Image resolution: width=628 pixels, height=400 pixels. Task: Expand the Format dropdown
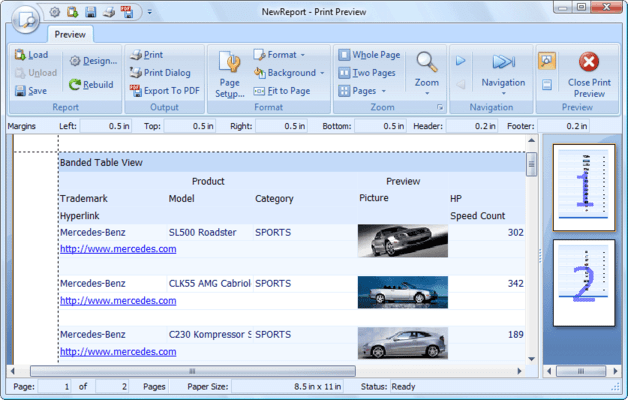coord(280,55)
